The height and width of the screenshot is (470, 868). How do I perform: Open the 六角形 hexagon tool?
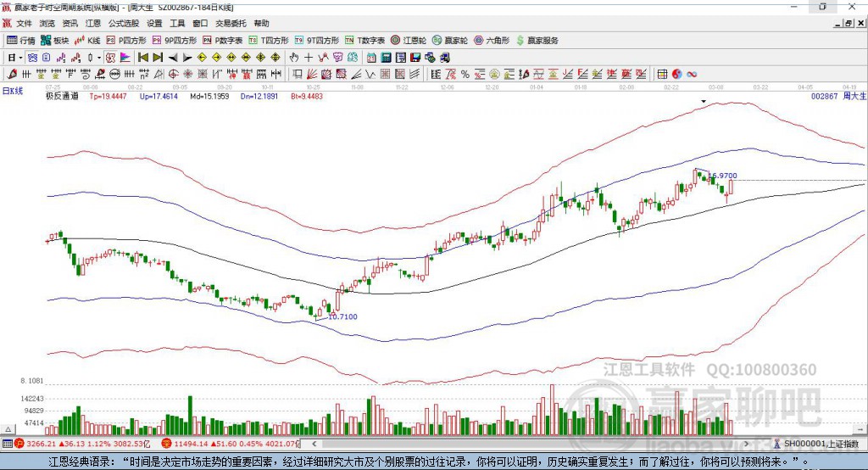(x=492, y=41)
